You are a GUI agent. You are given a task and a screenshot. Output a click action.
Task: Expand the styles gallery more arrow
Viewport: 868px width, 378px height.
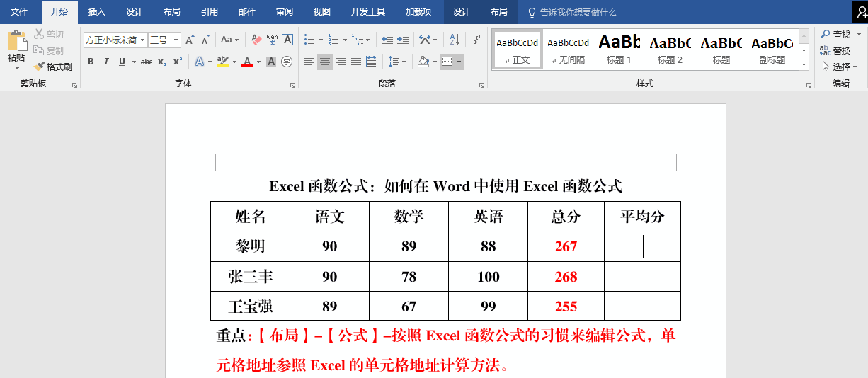pos(804,64)
